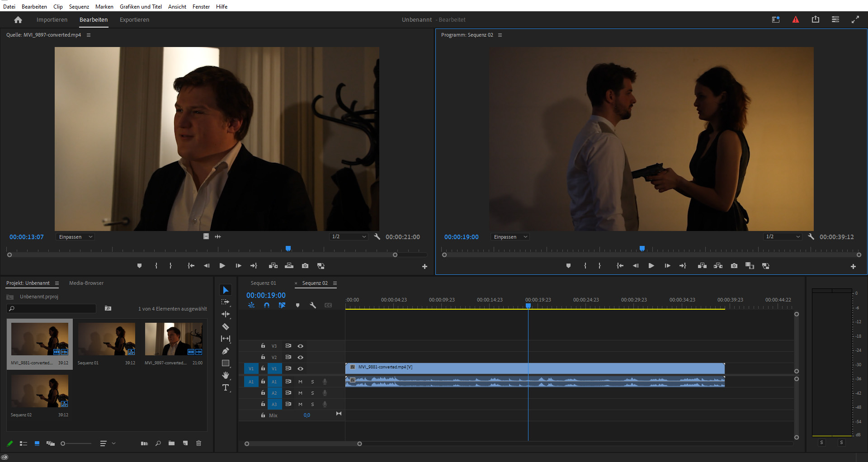
Task: Solo audio track A2
Action: [x=312, y=392]
